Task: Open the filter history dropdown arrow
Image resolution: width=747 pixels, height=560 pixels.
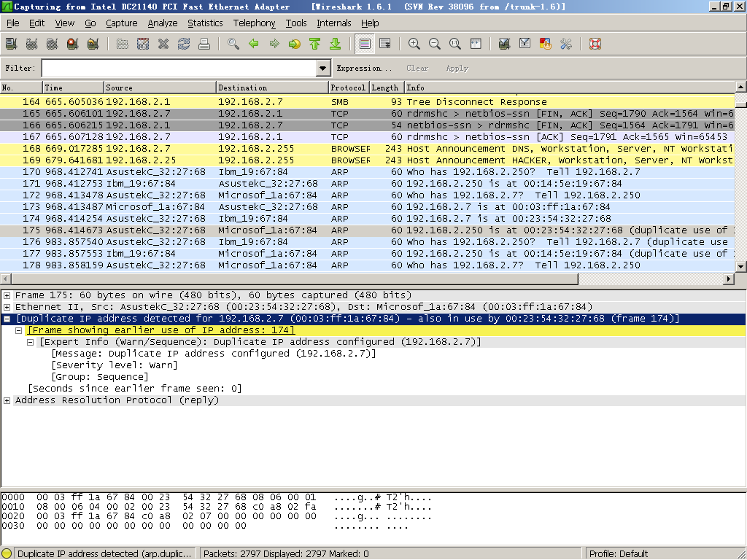Action: point(323,68)
